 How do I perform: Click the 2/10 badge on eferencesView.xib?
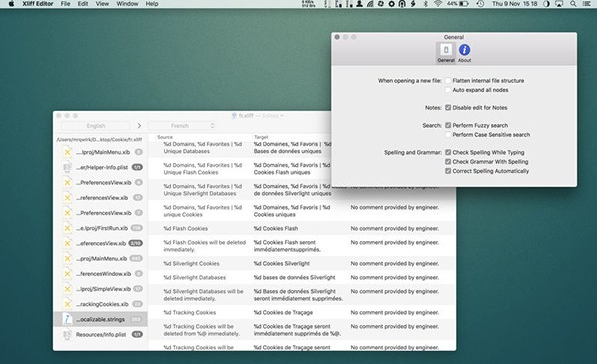click(136, 243)
